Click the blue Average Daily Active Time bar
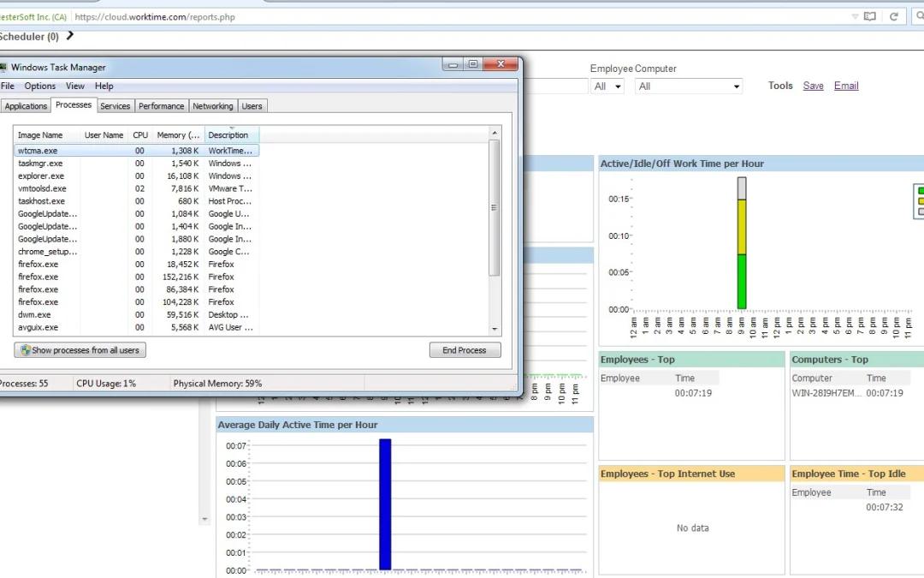 [385, 504]
